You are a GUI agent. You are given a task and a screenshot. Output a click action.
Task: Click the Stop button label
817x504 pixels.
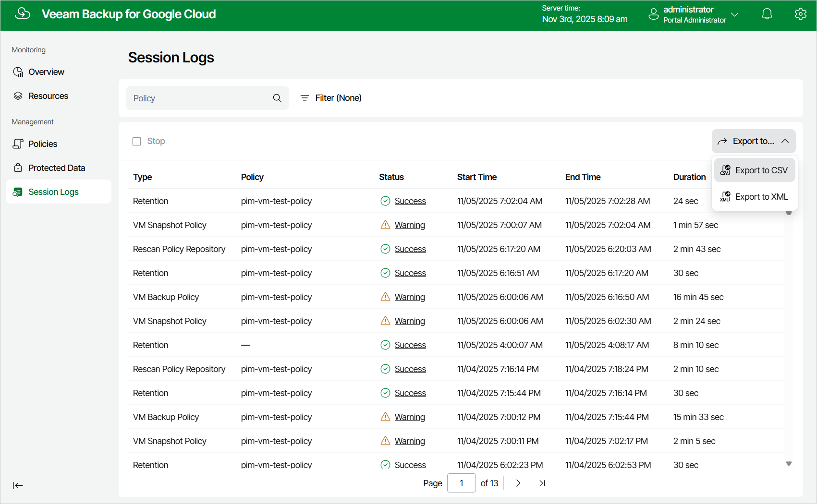(x=156, y=141)
